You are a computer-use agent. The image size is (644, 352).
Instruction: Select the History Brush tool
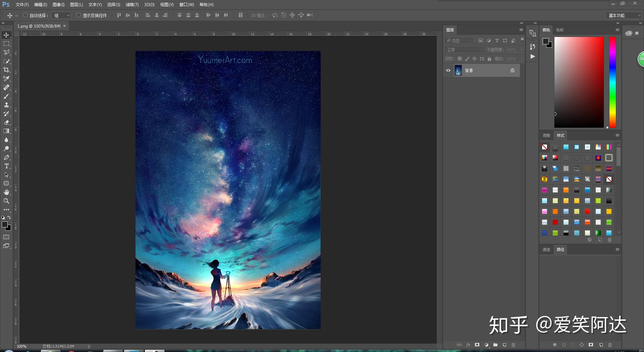click(x=6, y=114)
